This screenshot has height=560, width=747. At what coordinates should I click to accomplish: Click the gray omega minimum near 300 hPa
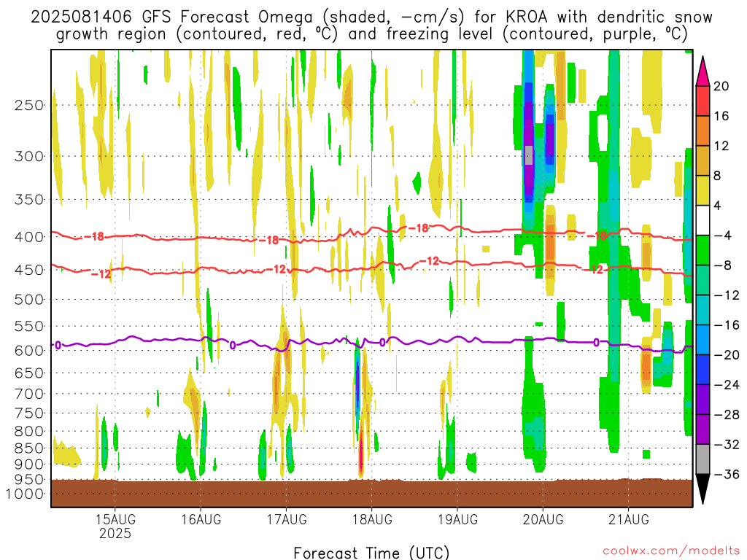click(x=529, y=155)
